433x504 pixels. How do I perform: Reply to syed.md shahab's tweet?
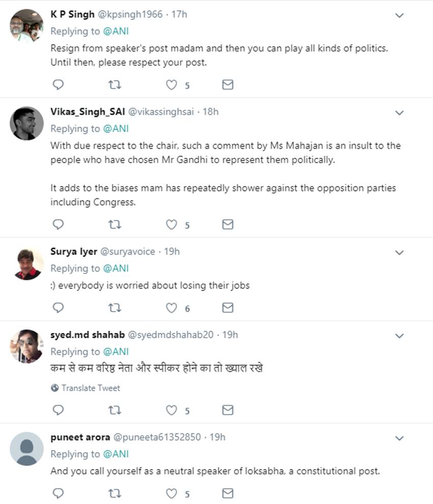tap(59, 410)
